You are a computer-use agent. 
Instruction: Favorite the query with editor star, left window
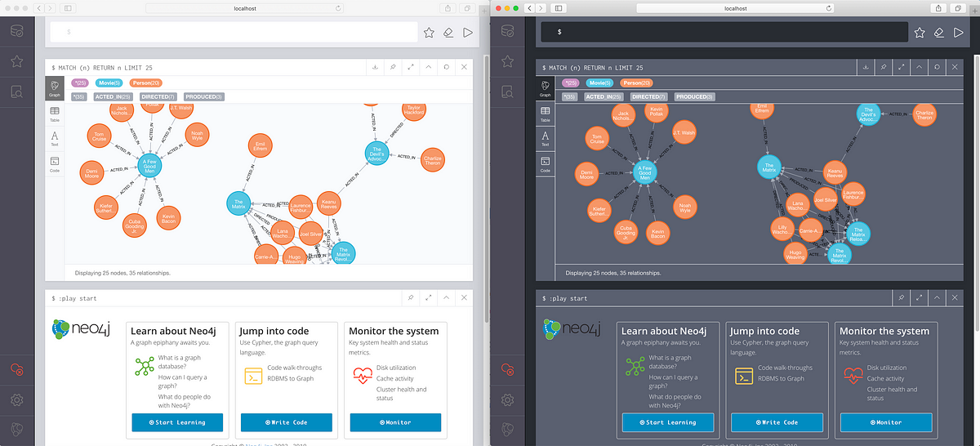[x=429, y=33]
